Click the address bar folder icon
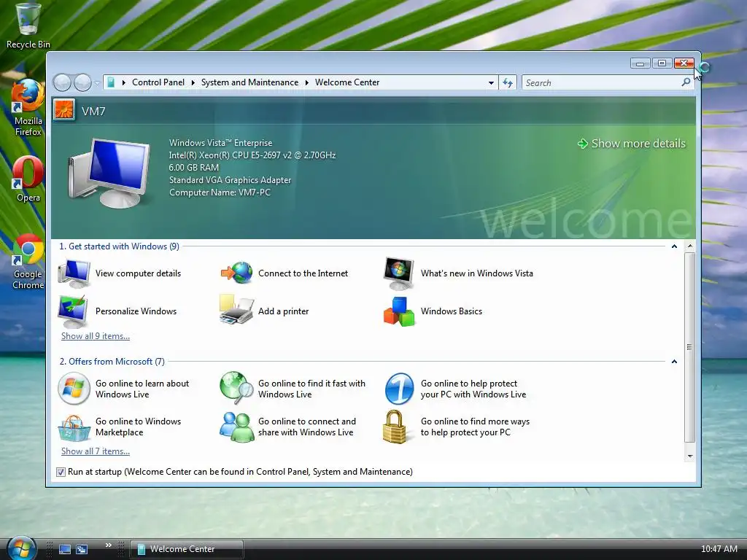The image size is (747, 560). tap(111, 82)
